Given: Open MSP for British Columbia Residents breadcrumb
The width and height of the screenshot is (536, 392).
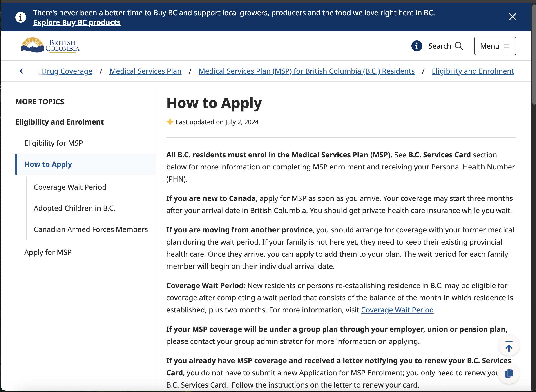Looking at the screenshot, I should [x=306, y=71].
